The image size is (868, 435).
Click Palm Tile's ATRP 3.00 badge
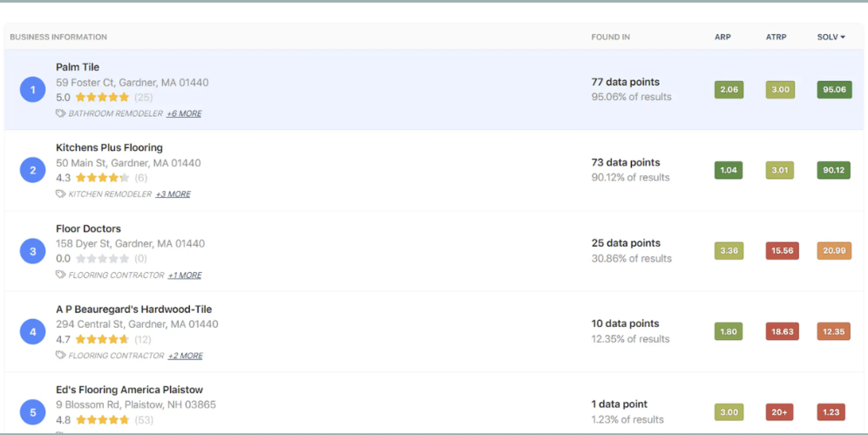coord(780,90)
